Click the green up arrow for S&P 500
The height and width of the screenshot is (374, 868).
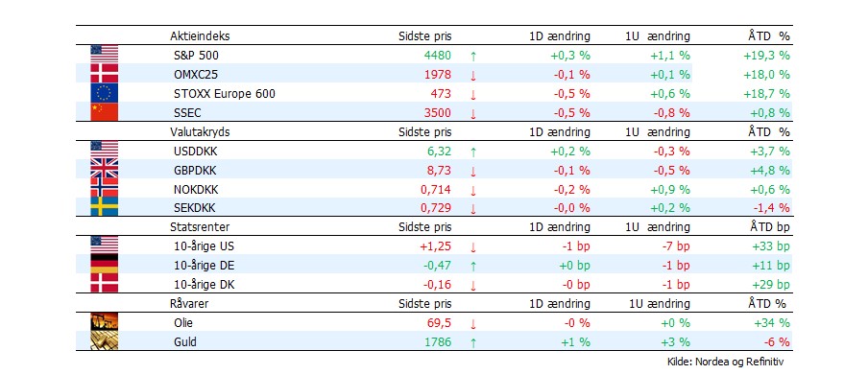pos(472,56)
